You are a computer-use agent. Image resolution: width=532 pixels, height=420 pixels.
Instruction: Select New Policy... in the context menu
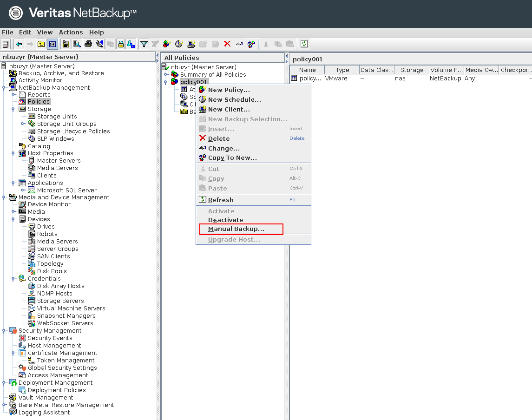(253, 90)
